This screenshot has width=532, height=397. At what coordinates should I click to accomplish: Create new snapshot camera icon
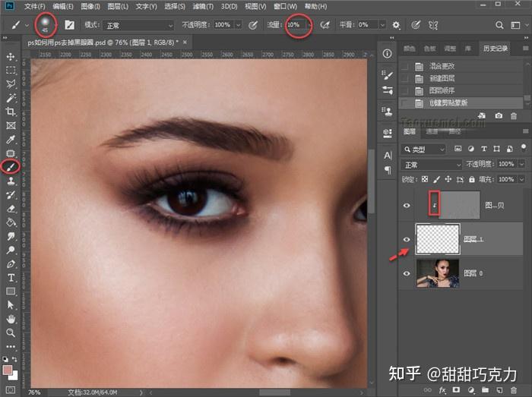coord(499,116)
